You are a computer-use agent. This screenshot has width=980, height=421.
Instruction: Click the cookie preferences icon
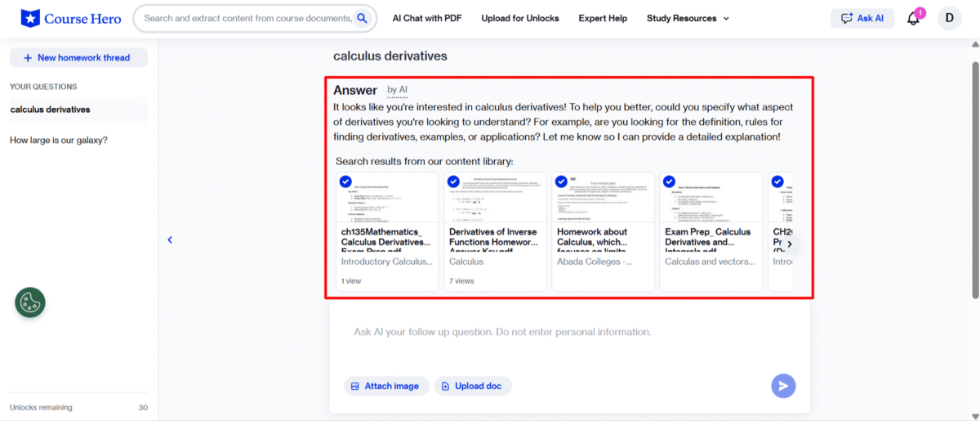pyautogui.click(x=30, y=302)
